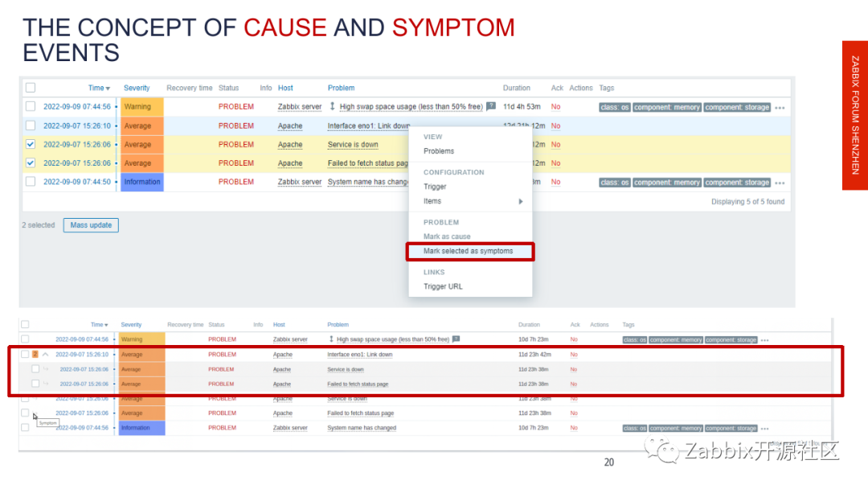Screen dimensions: 868x489
Task: Choose Items in context menu
Action: tap(432, 201)
